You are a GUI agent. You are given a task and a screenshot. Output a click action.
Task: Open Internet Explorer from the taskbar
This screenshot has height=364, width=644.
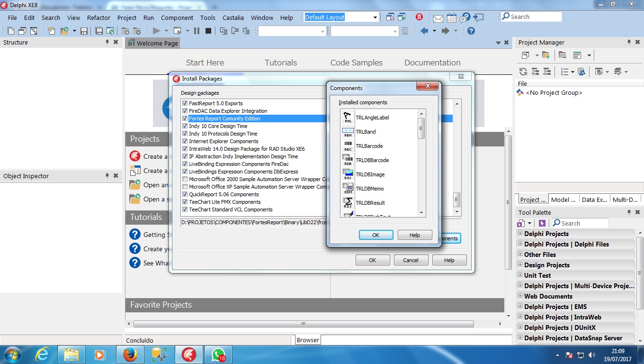pyautogui.click(x=42, y=355)
